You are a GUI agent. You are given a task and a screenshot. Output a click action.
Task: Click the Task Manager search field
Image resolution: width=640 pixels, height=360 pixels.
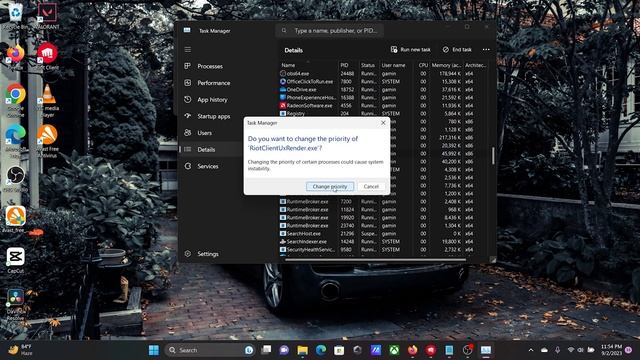[330, 31]
